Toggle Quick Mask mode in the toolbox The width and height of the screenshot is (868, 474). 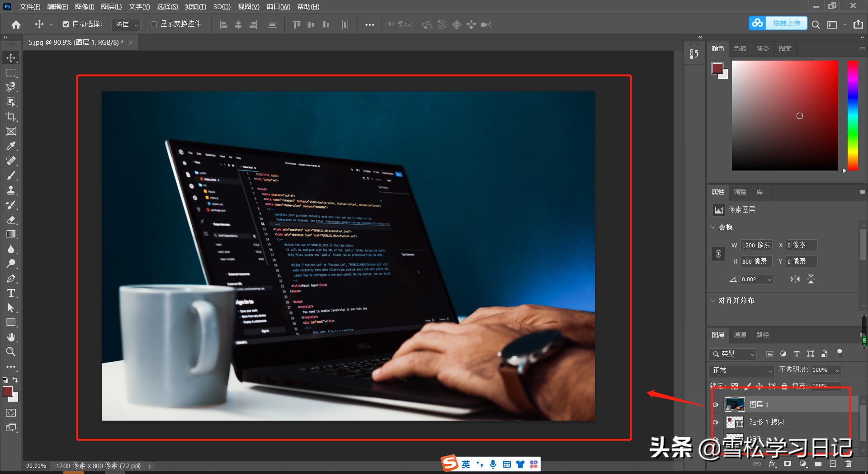[x=11, y=412]
